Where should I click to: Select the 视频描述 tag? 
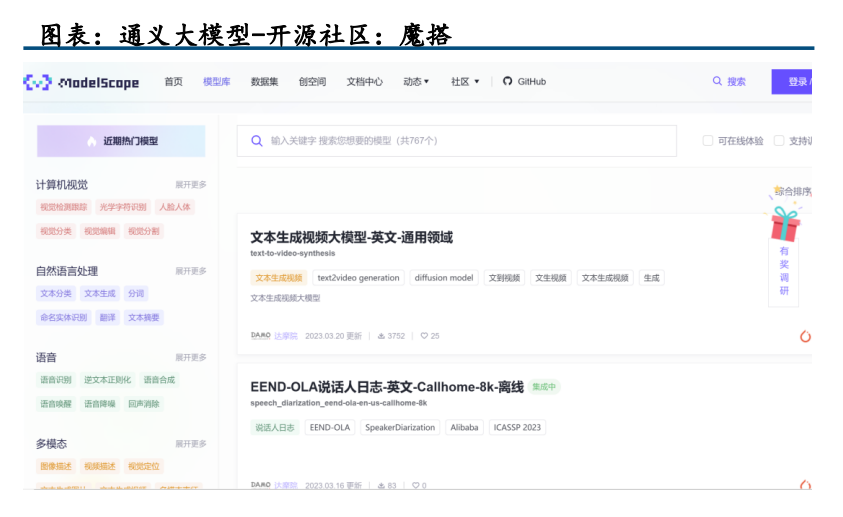click(x=100, y=466)
